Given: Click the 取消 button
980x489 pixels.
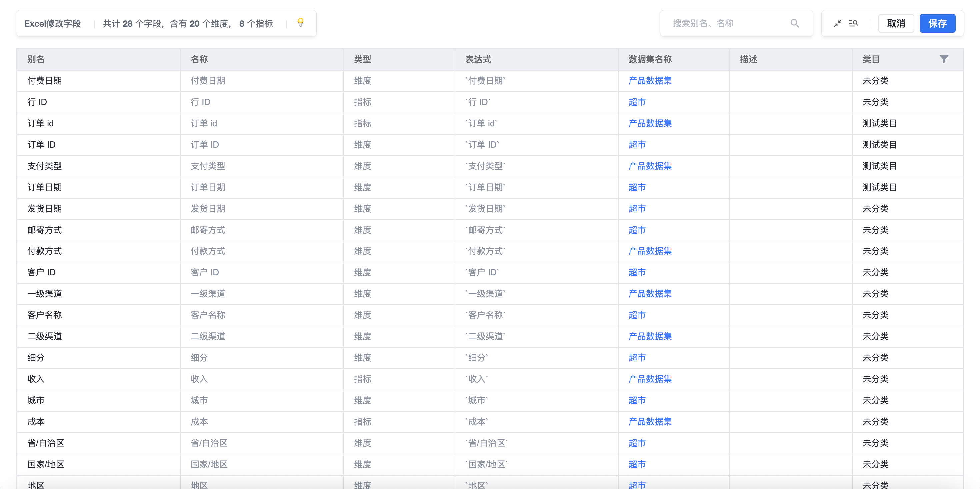Looking at the screenshot, I should (896, 23).
